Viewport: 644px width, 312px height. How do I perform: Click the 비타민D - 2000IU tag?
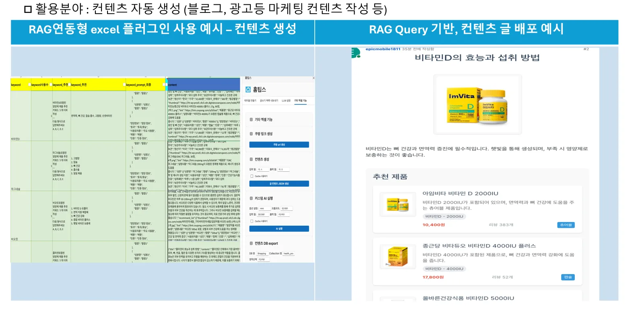coord(444,216)
